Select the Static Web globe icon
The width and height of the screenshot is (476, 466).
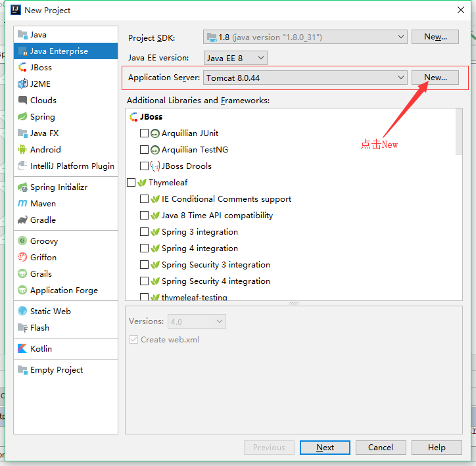[22, 311]
